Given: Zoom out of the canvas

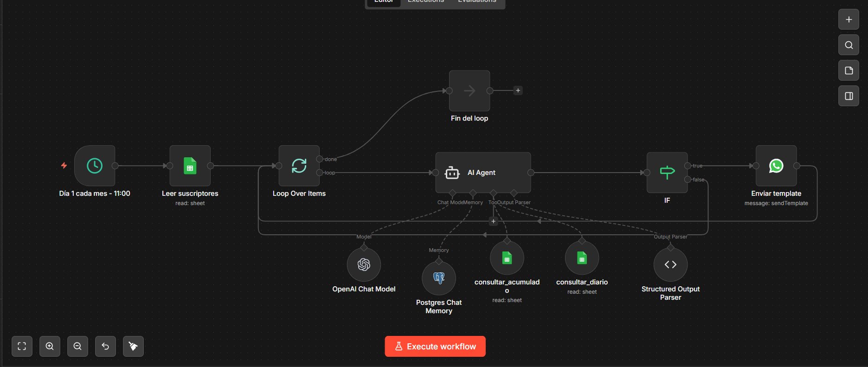Looking at the screenshot, I should [77, 346].
